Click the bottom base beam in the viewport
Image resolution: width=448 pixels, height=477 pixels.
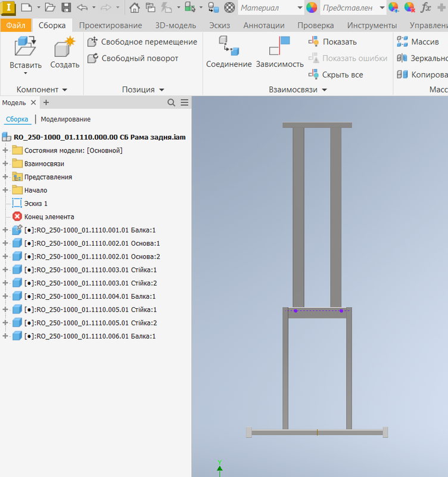(x=317, y=433)
